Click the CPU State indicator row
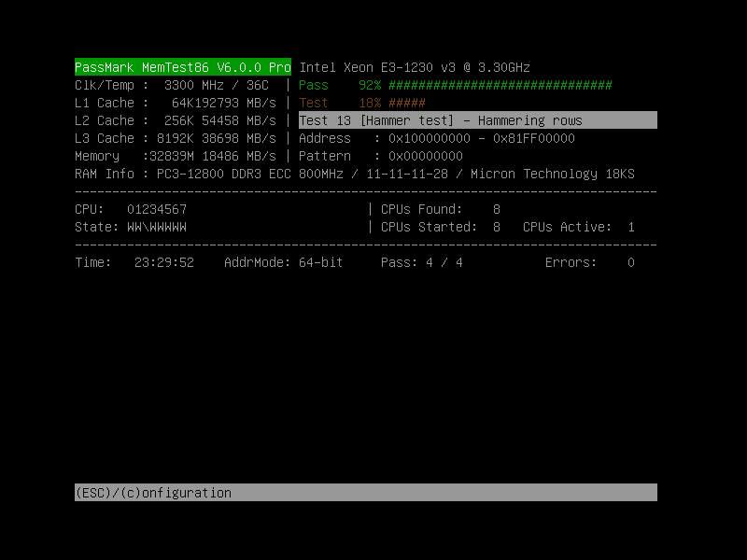This screenshot has height=560, width=747. point(131,227)
